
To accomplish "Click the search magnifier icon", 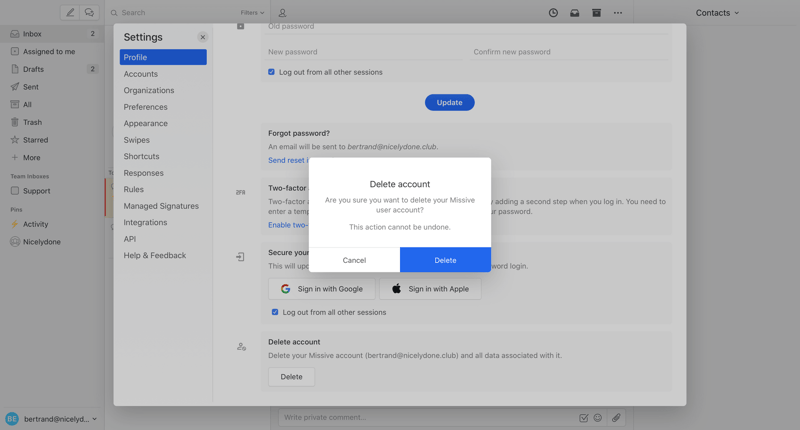I will [114, 13].
